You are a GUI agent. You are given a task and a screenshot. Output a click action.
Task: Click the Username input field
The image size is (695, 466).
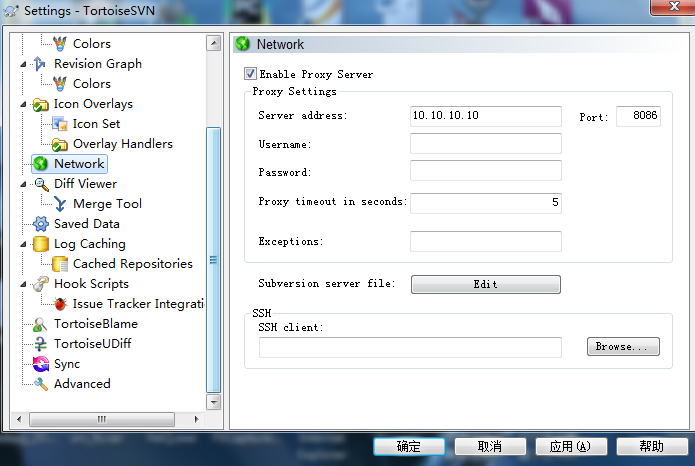(x=486, y=144)
